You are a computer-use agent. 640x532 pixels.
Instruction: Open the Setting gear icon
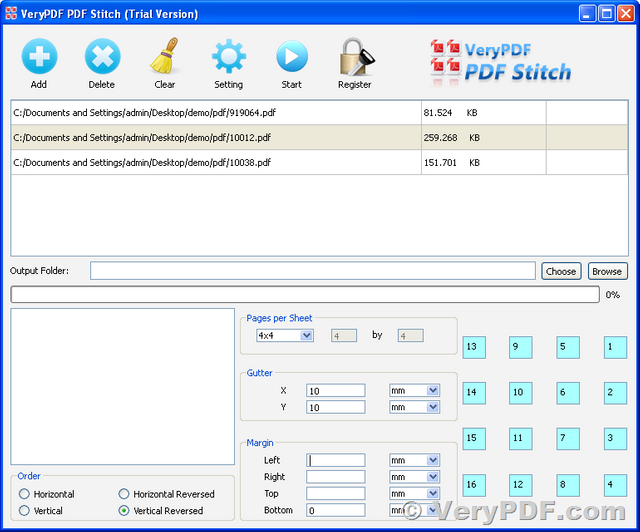click(x=229, y=56)
